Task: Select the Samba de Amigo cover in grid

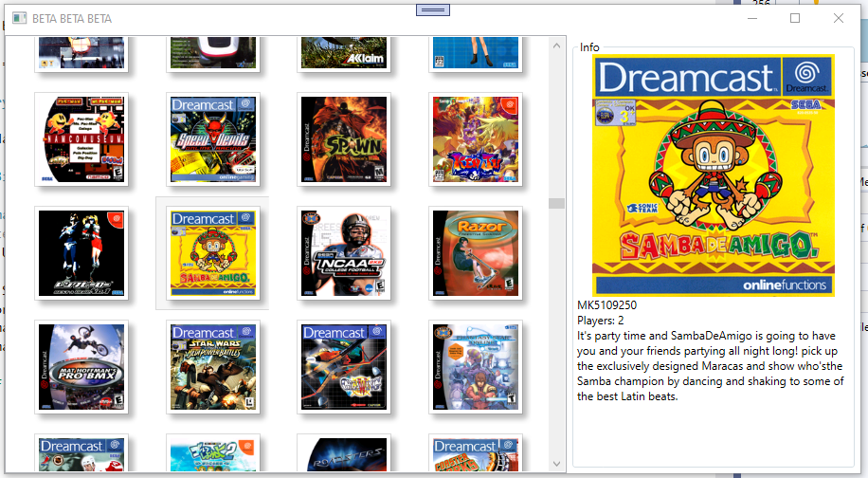Action: pyautogui.click(x=213, y=253)
